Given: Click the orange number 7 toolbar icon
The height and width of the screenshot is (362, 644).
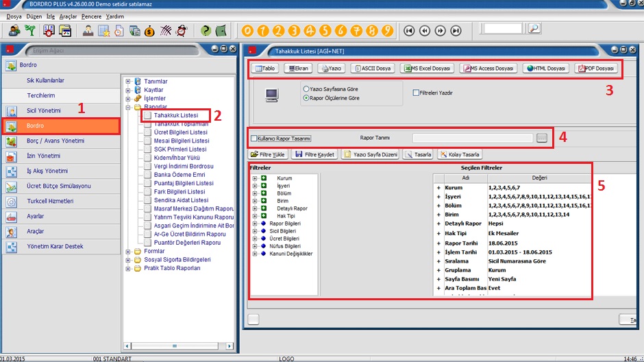Looking at the screenshot, I should point(356,31).
